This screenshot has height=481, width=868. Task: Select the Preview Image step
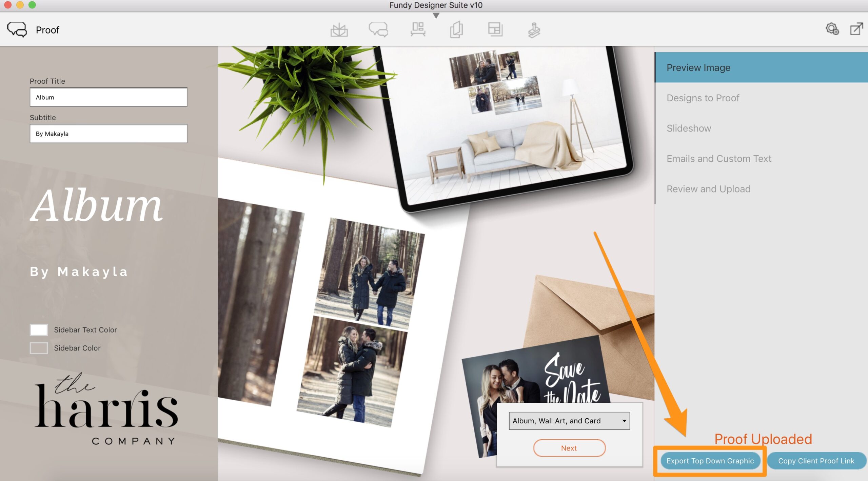tap(761, 67)
